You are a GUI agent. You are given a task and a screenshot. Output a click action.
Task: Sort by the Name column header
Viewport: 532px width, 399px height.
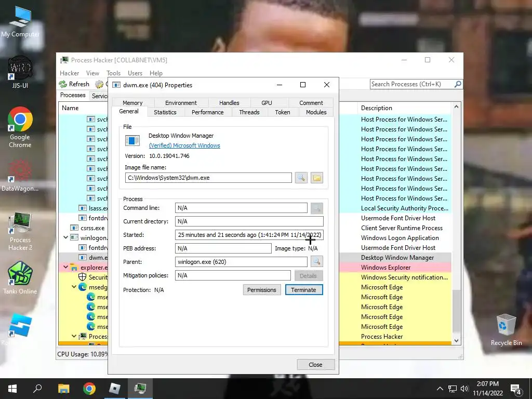[83, 108]
